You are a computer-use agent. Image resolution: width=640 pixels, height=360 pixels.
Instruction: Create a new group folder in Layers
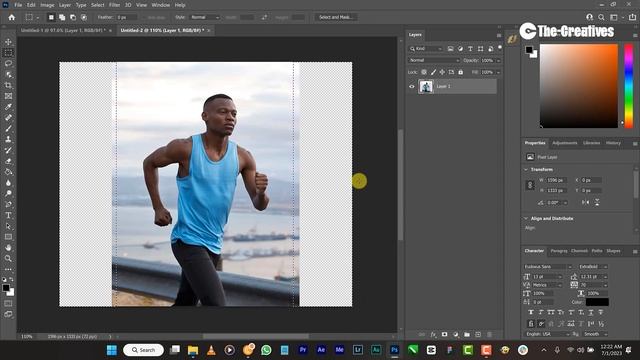click(467, 334)
